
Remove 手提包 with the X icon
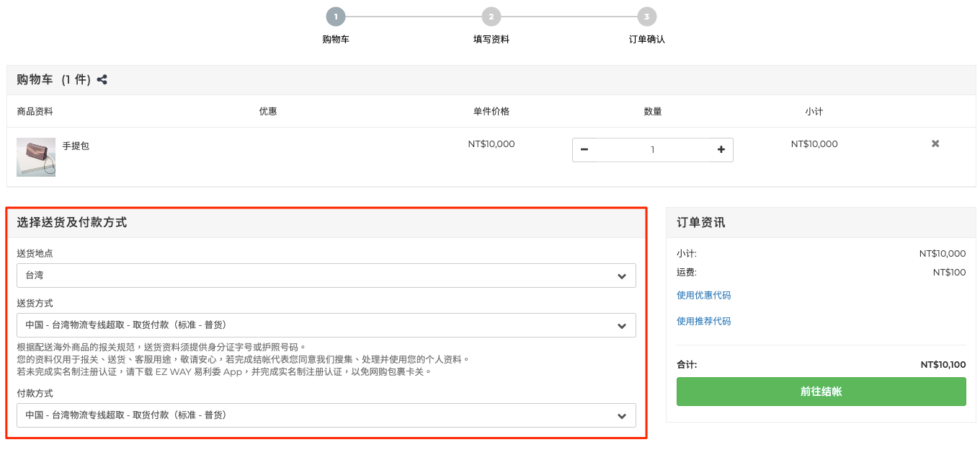pyautogui.click(x=935, y=144)
